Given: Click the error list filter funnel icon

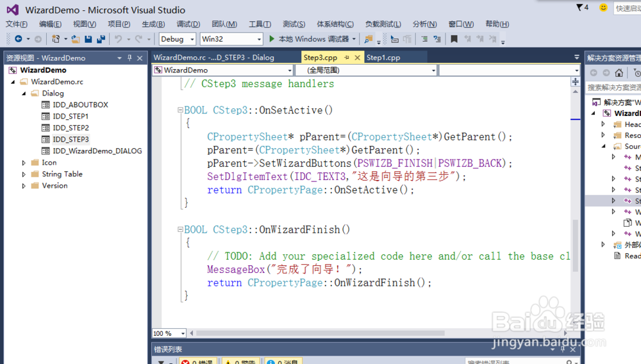Looking at the screenshot, I should 161,362.
